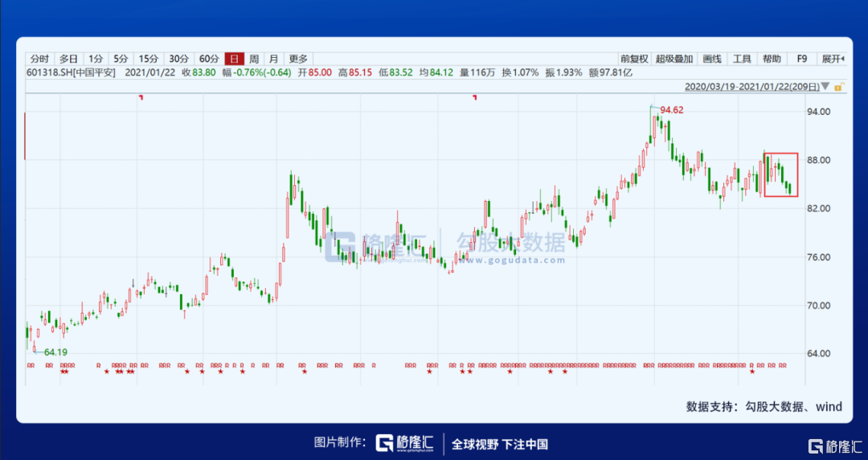
Task: Select the 30分 period tab
Action: (178, 59)
